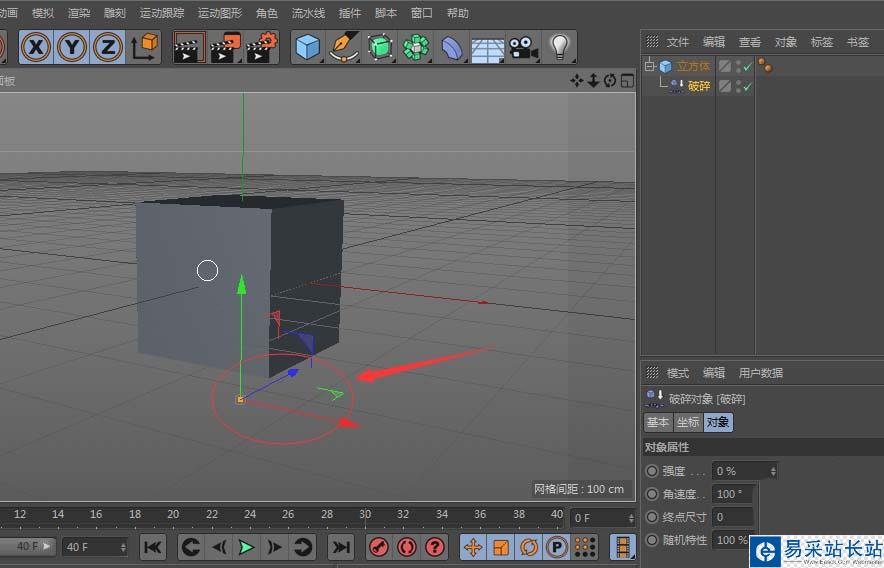Click the coordinate system cube icon
This screenshot has height=568, width=884.
[x=145, y=46]
